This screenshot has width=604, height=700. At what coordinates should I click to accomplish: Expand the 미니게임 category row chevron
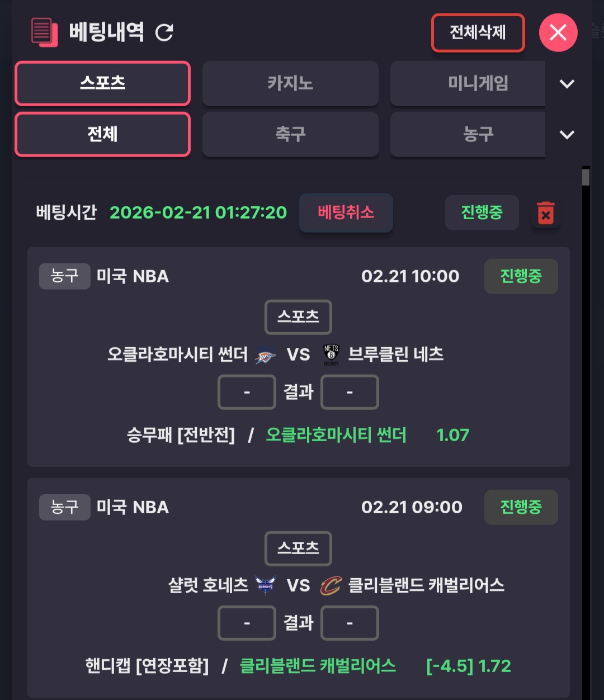point(567,84)
